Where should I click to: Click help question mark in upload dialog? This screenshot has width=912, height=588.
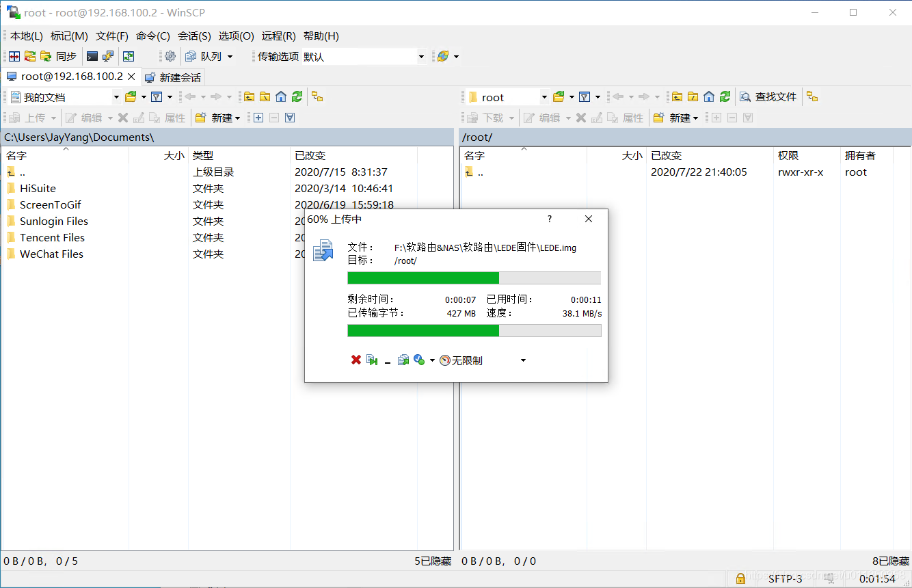click(550, 219)
